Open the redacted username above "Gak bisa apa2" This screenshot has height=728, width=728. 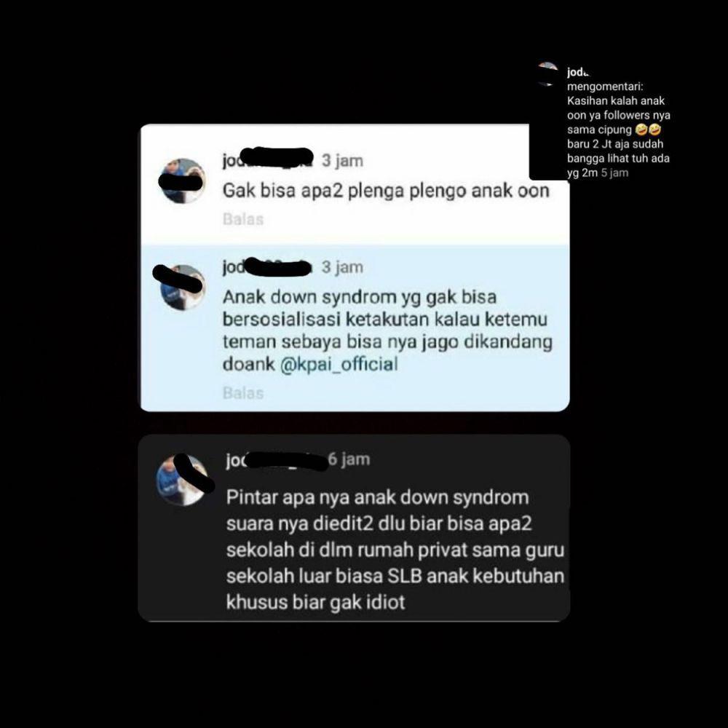pos(268,159)
